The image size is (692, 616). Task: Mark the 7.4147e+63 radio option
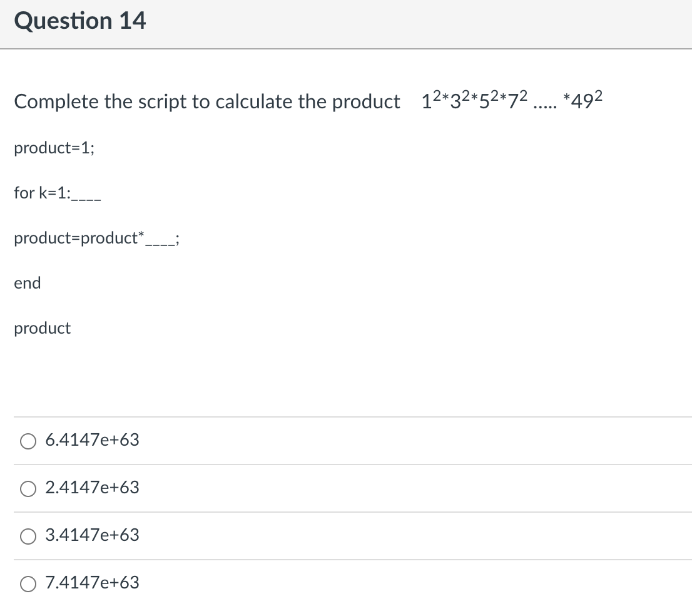click(x=28, y=584)
